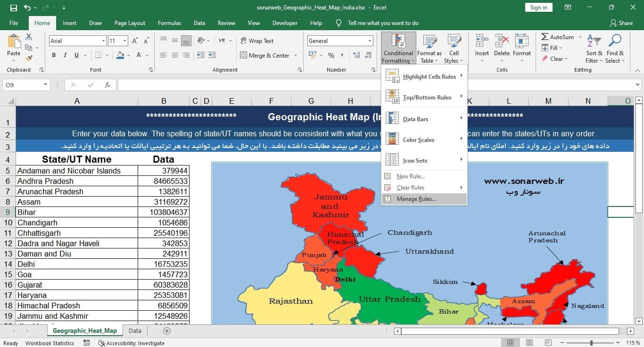The image size is (644, 347).
Task: Open the Data sheet tab
Action: coord(135,331)
